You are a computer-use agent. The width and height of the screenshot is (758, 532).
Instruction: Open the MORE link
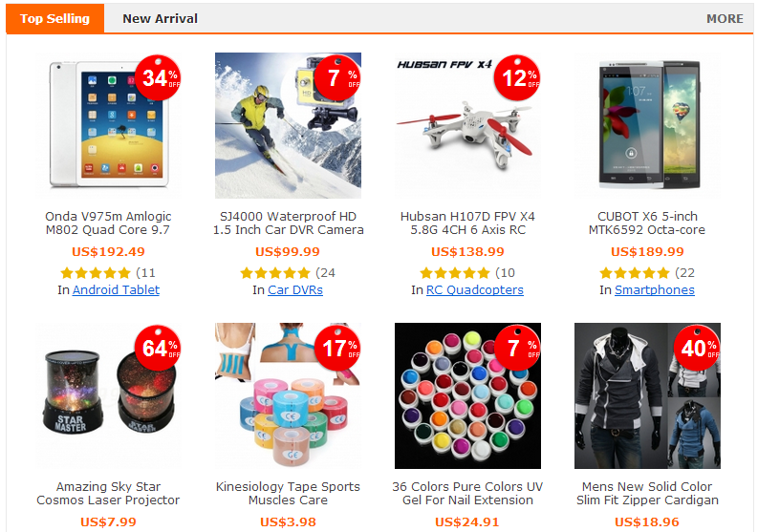click(x=725, y=18)
